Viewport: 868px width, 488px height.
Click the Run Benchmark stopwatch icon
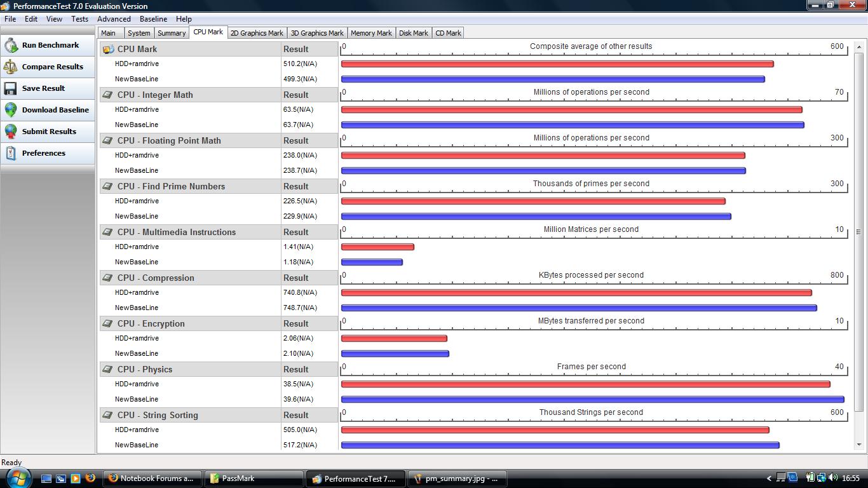point(11,45)
